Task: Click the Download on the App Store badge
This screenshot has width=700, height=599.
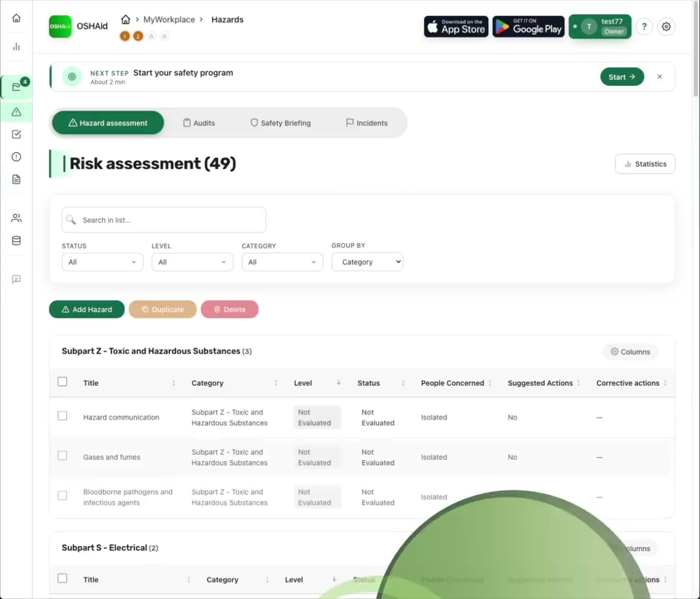Action: click(456, 27)
